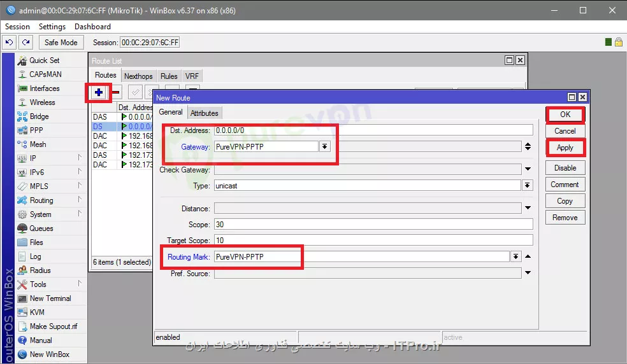
Task: Click Cancel in New Route
Action: [x=565, y=130]
